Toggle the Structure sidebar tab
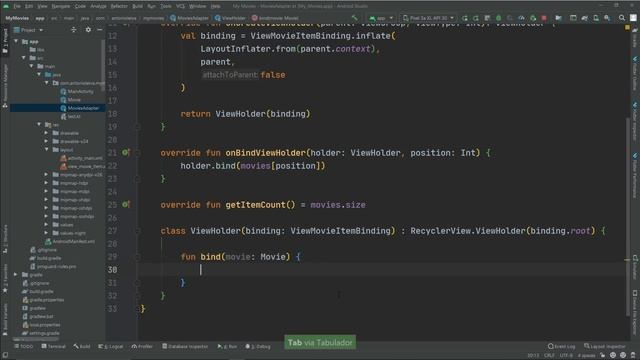The width and height of the screenshot is (640, 360). 5,239
